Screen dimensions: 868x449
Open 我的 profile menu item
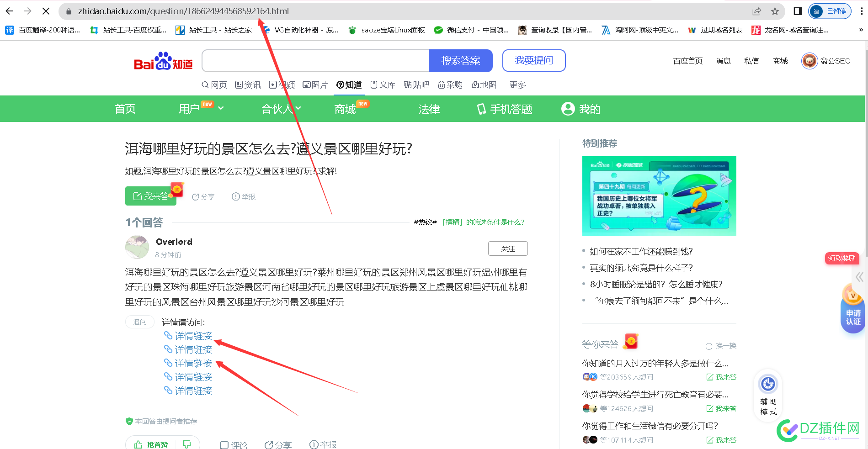(x=580, y=109)
